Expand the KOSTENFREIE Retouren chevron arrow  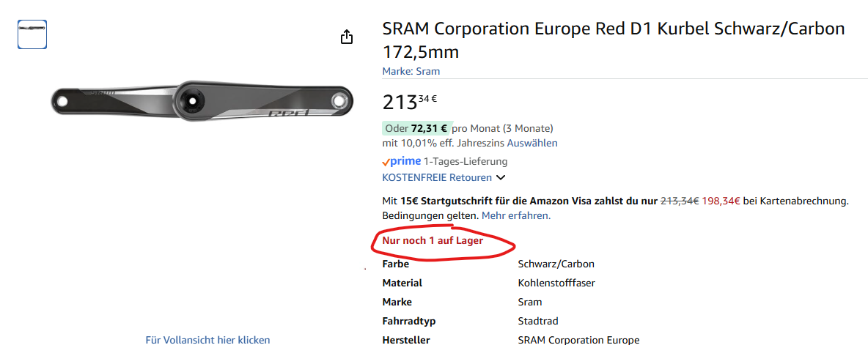501,177
